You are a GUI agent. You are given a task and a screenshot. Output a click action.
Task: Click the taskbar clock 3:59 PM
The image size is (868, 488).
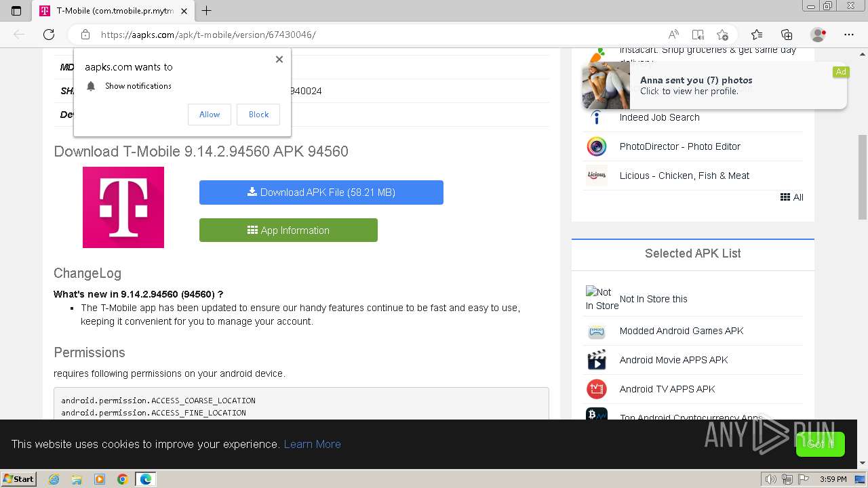[x=833, y=479]
